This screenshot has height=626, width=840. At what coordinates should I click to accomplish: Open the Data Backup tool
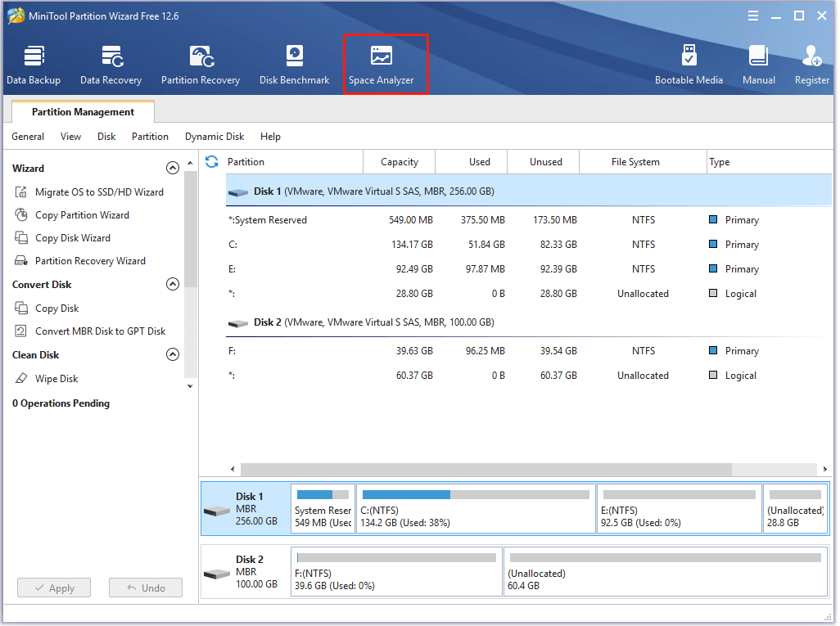[x=34, y=65]
